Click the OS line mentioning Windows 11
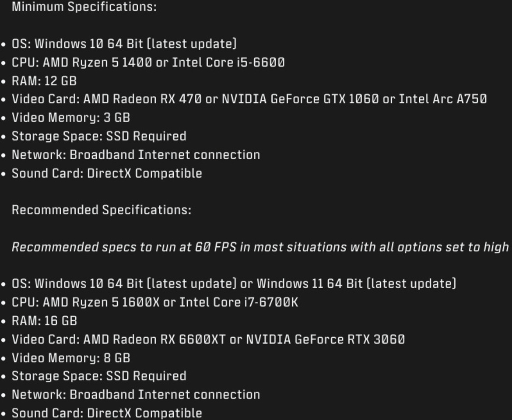The width and height of the screenshot is (512, 420). 234,283
